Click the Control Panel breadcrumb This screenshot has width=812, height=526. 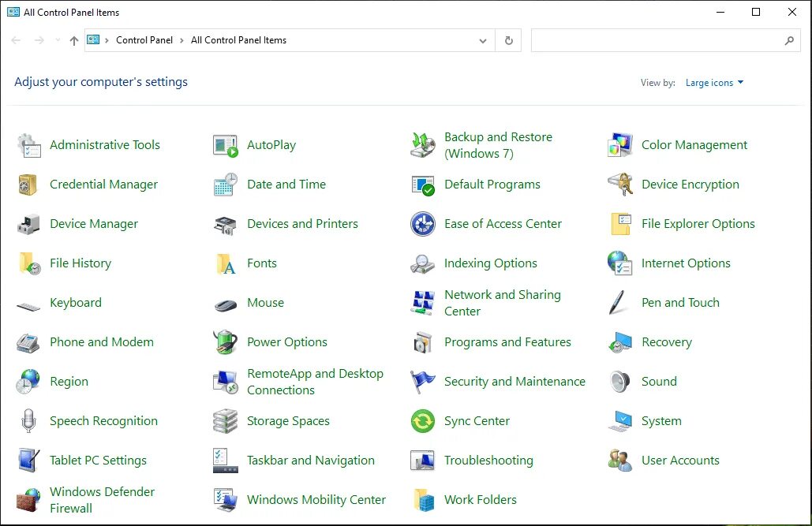[x=144, y=40]
